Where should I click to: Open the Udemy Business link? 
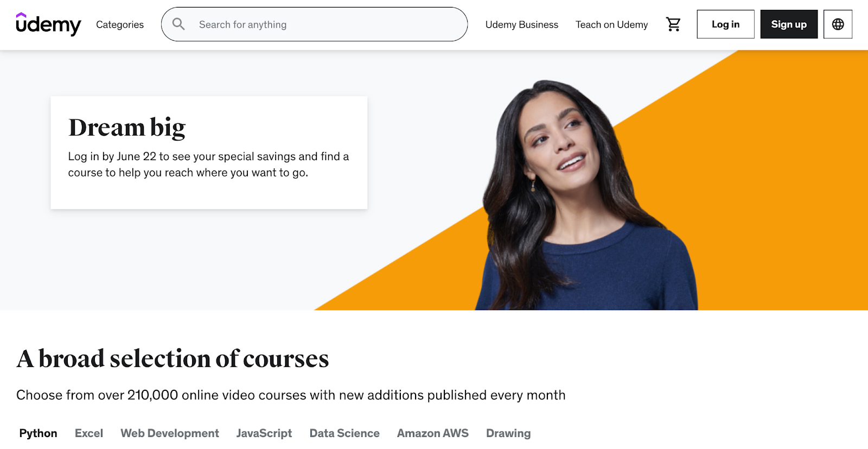pos(522,24)
